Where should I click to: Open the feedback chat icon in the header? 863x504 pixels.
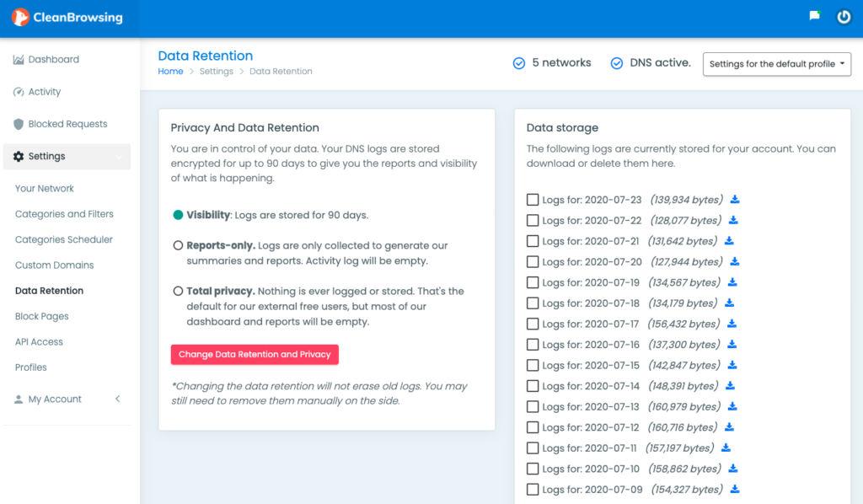(x=813, y=15)
